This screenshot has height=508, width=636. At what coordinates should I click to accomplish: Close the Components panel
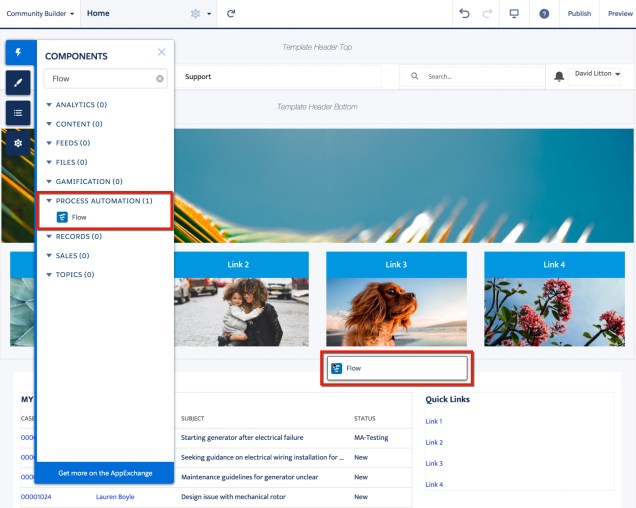click(x=162, y=53)
